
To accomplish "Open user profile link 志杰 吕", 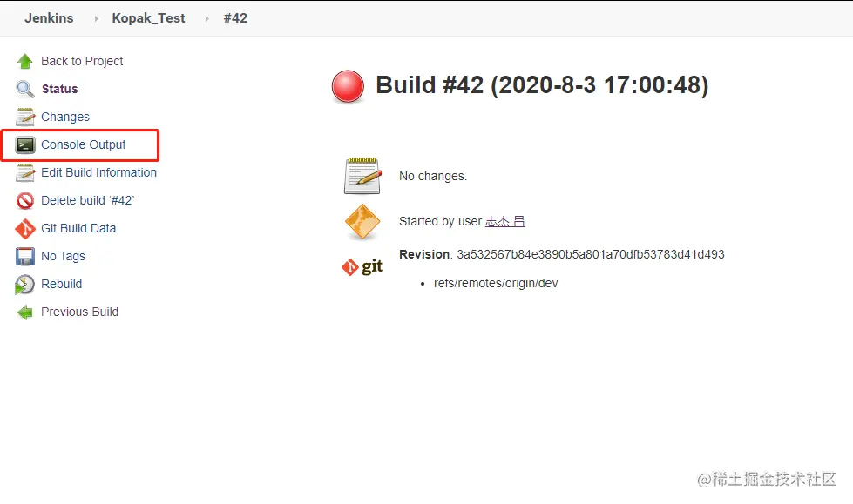I will point(504,221).
